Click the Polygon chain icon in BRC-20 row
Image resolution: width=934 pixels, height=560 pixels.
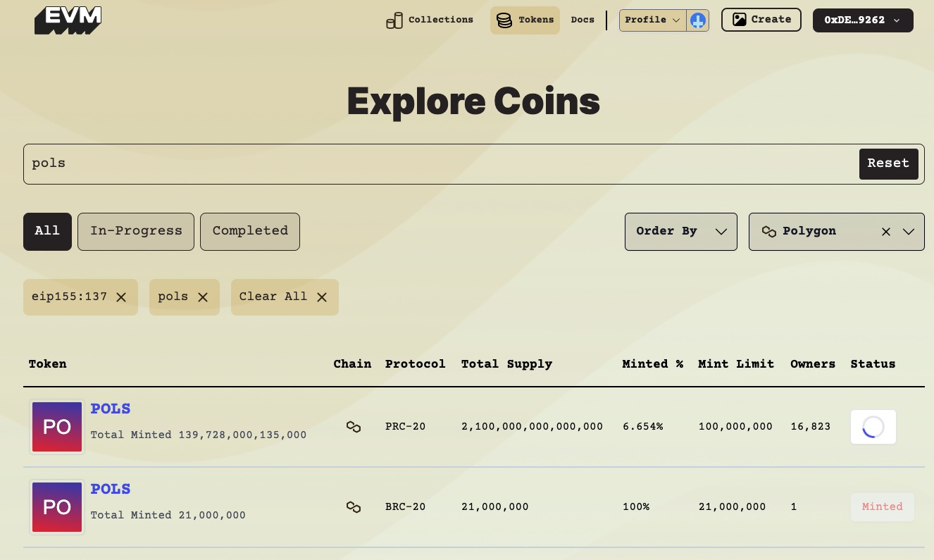[354, 507]
